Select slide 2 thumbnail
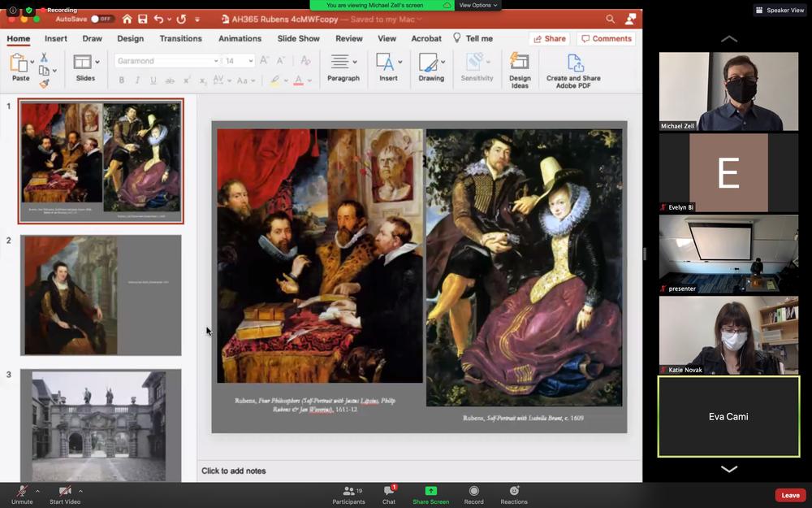Viewport: 812px width, 508px height. coord(101,295)
